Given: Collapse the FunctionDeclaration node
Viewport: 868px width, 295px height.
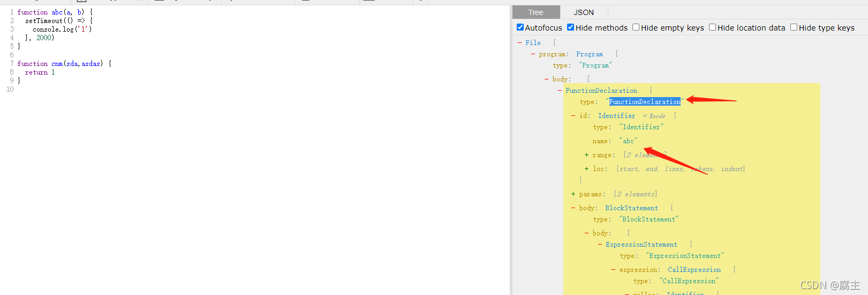Looking at the screenshot, I should click(x=560, y=91).
